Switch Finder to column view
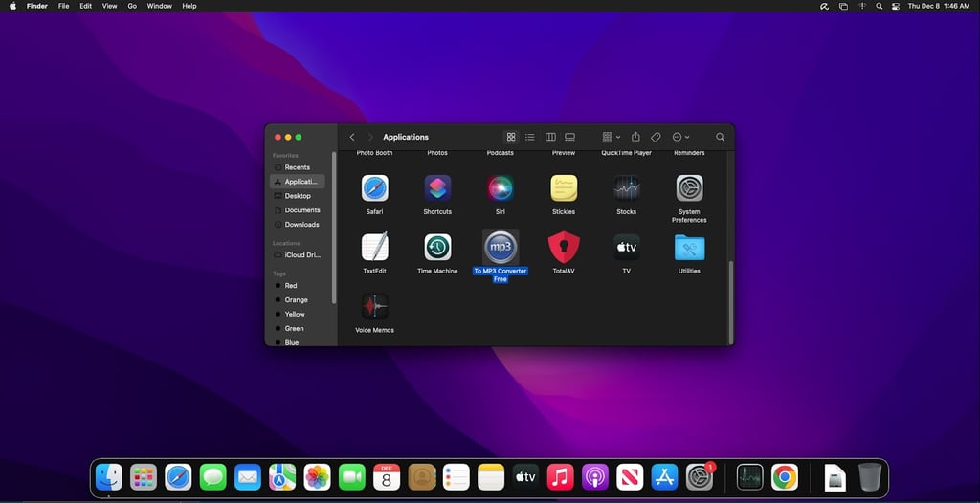980x503 pixels. 550,137
